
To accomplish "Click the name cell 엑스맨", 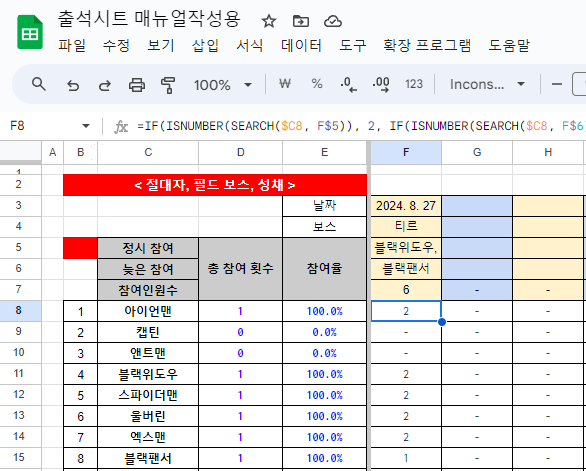I will tap(148, 437).
